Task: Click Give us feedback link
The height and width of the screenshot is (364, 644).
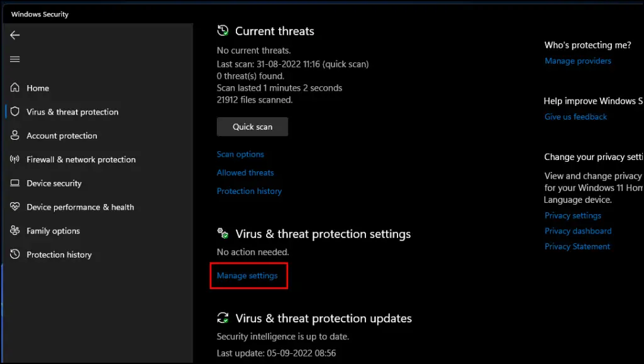Action: [x=575, y=117]
